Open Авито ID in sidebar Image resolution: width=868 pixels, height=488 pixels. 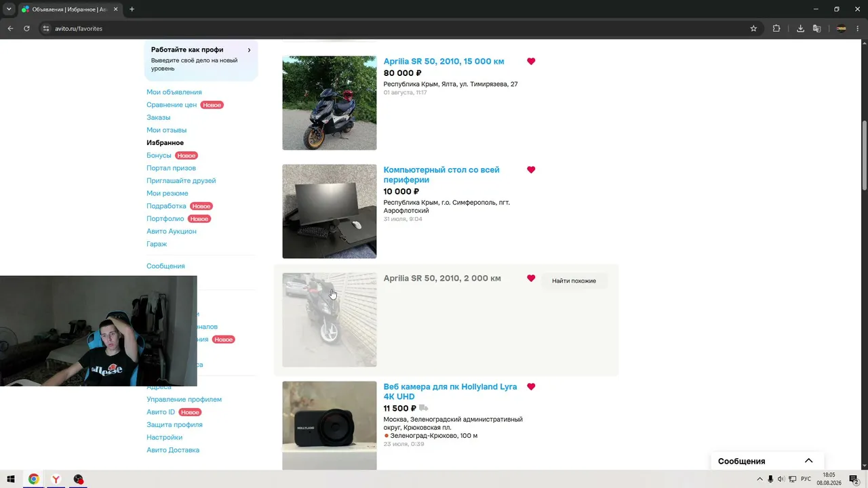(161, 412)
